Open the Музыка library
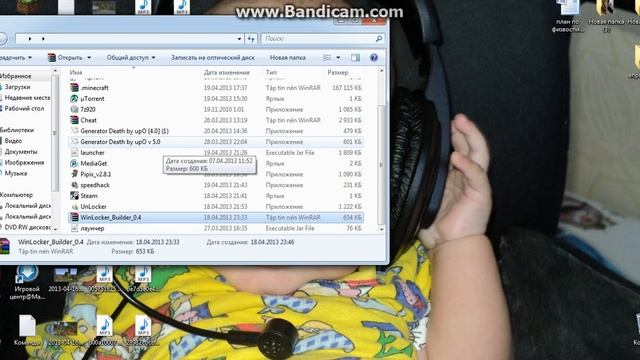 (16, 173)
